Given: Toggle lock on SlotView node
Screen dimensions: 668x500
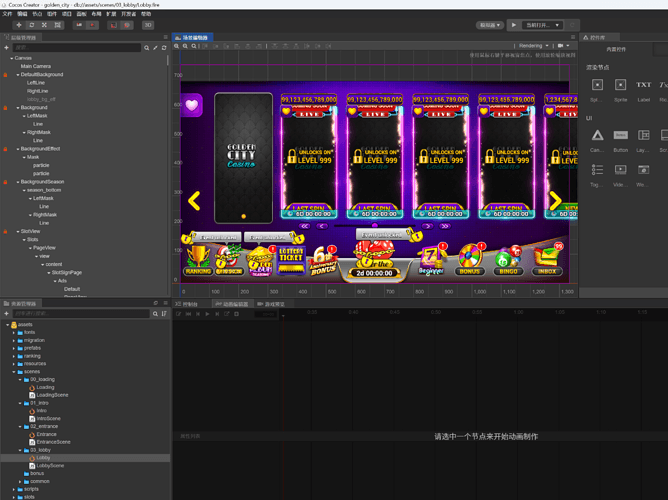Looking at the screenshot, I should (x=6, y=232).
